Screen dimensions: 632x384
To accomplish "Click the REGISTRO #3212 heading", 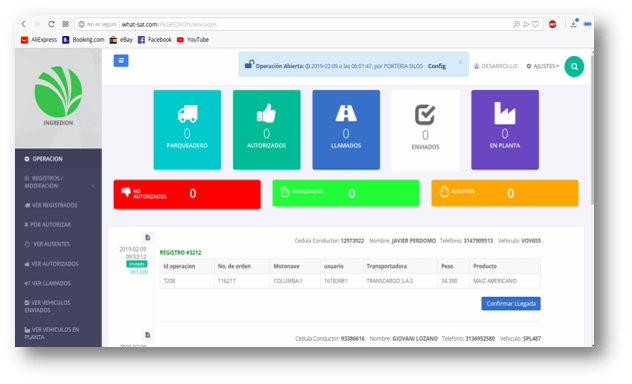I will (180, 253).
